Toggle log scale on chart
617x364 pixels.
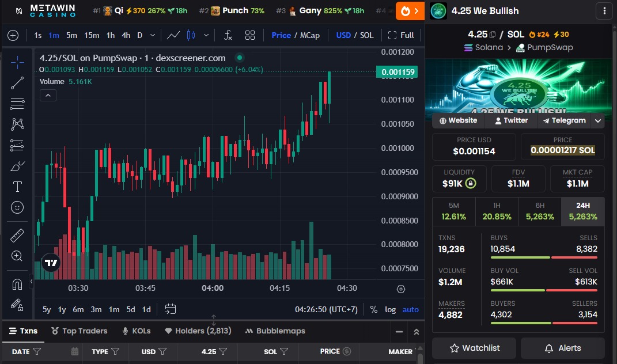tap(391, 310)
